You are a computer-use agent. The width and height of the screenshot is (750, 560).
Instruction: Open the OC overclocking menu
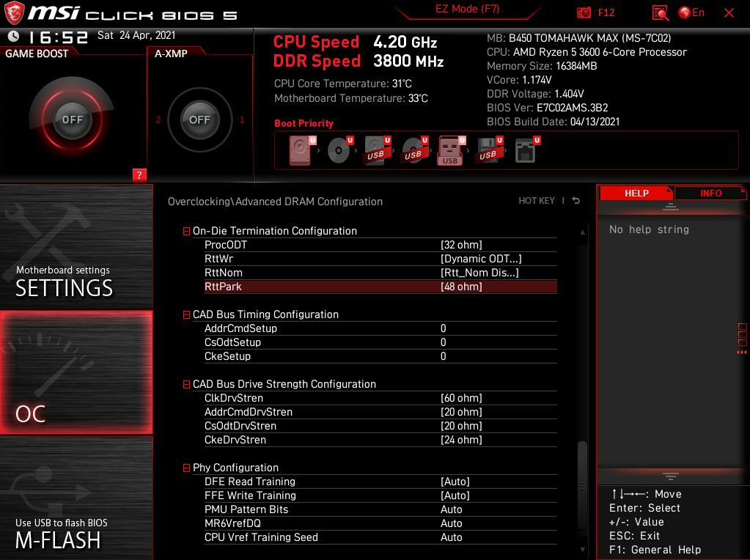pyautogui.click(x=76, y=372)
